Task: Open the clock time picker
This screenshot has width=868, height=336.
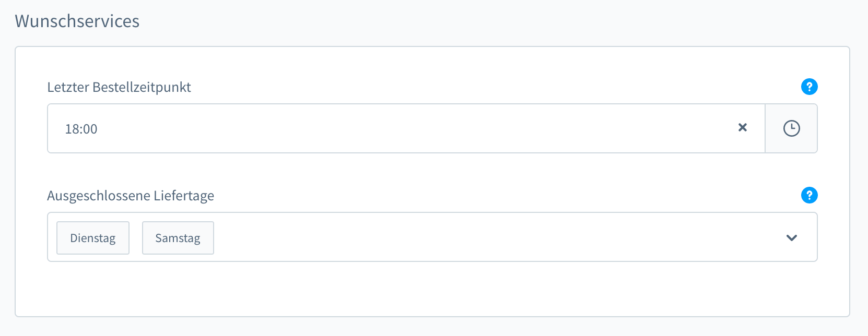Action: 791,128
